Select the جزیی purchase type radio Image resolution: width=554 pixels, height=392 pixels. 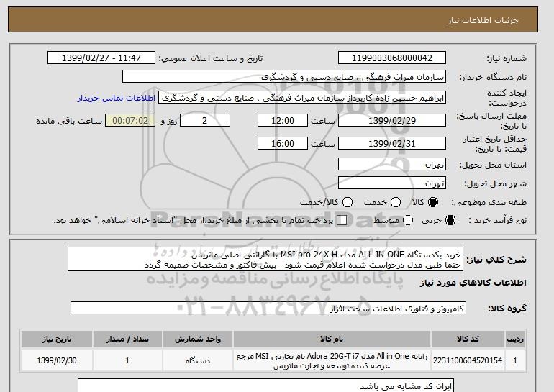450,220
